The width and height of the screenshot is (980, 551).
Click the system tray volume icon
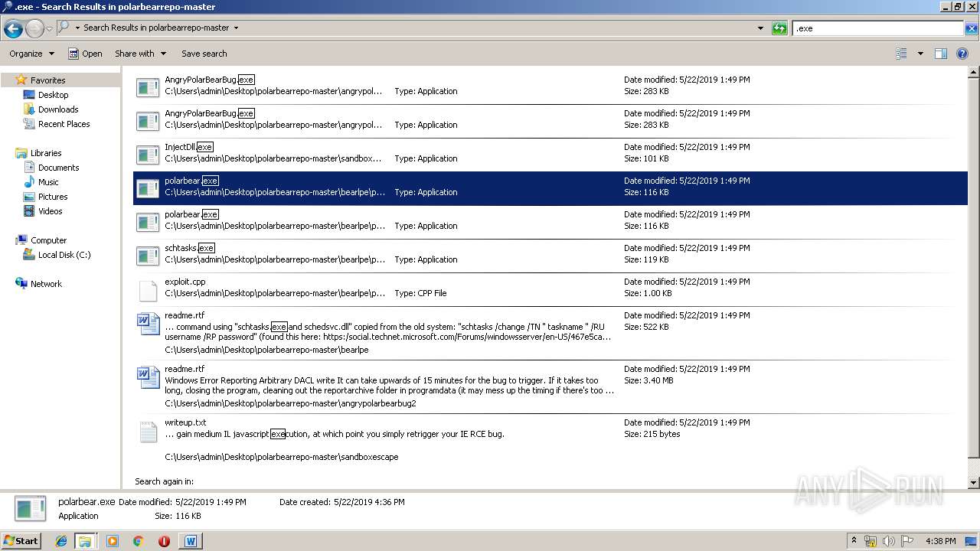888,541
